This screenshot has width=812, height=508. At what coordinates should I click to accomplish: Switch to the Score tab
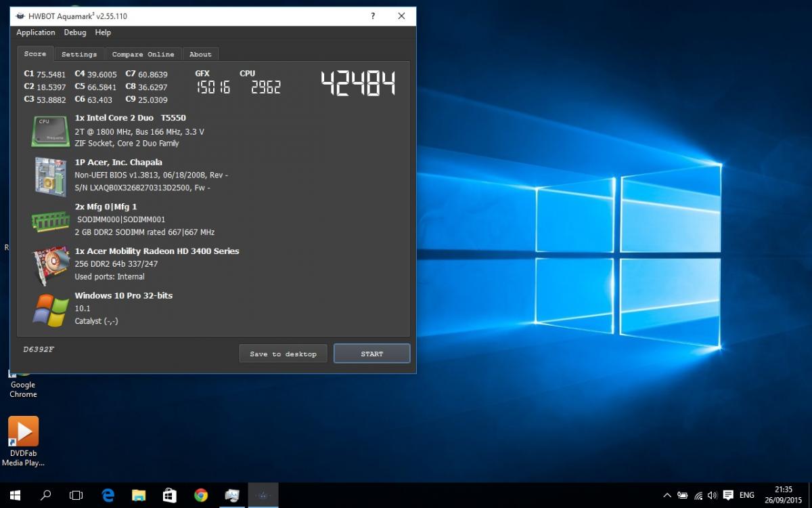[35, 54]
